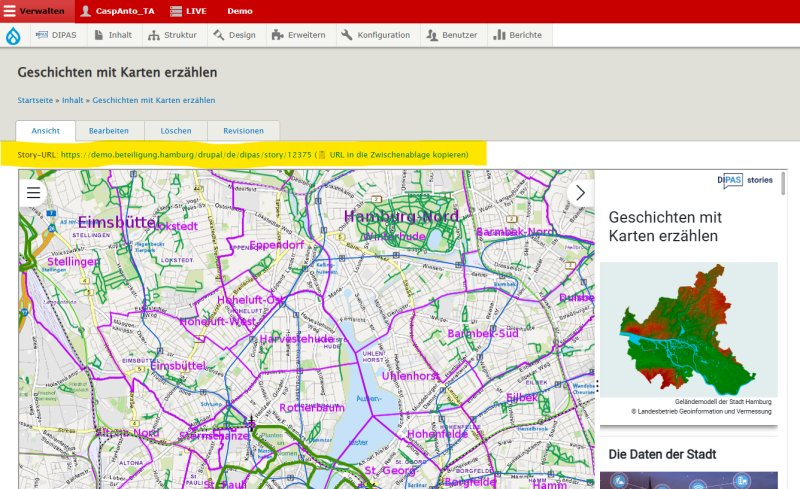The height and width of the screenshot is (489, 800).
Task: Select the Ansicht tab
Action: [x=45, y=131]
